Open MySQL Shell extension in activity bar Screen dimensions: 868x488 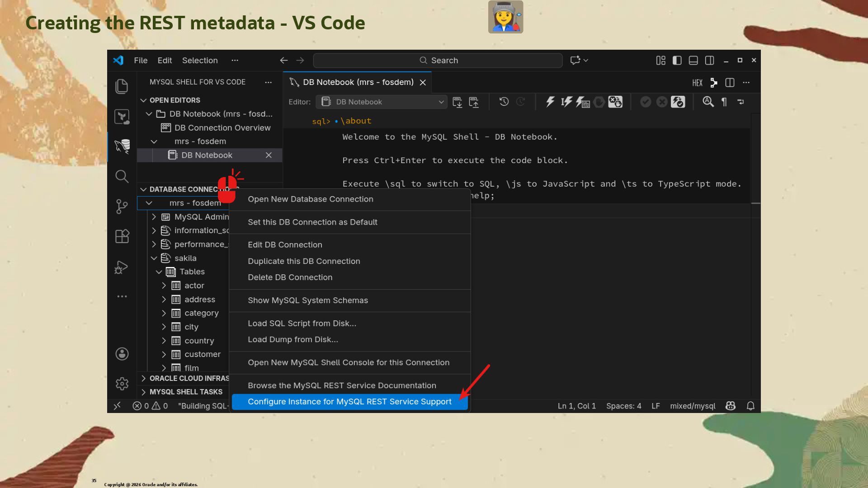[122, 146]
